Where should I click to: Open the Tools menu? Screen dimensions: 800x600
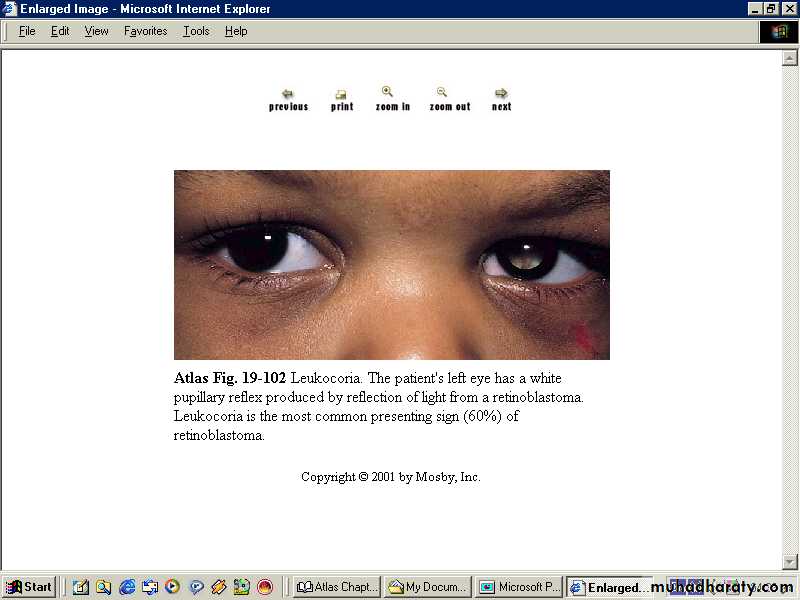pyautogui.click(x=196, y=31)
